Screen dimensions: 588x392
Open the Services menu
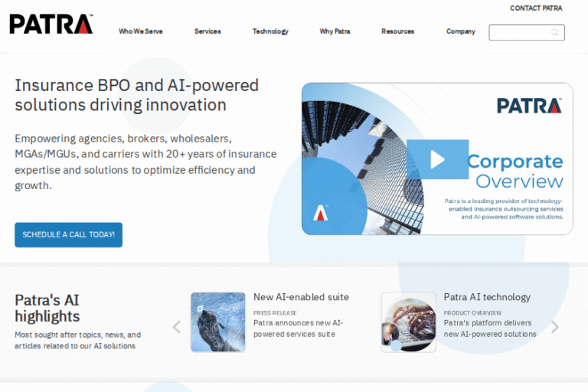[207, 31]
